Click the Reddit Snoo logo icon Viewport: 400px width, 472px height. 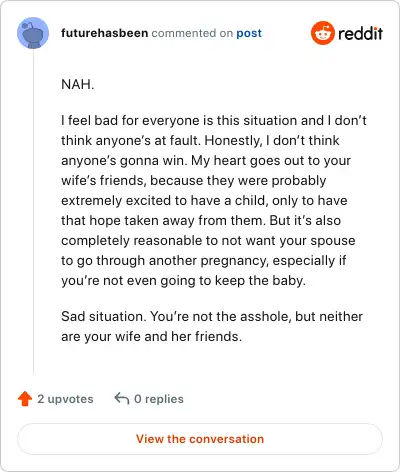pos(322,33)
